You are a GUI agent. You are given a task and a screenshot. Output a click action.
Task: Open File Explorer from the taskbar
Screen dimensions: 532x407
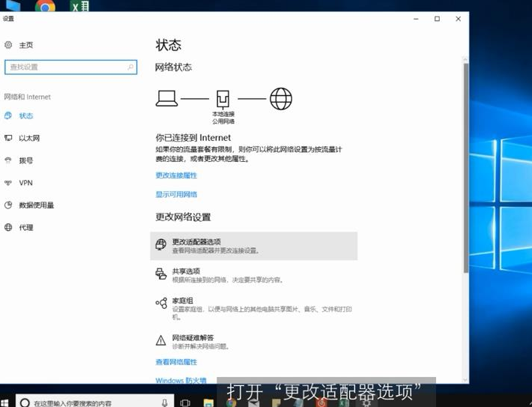point(208,403)
